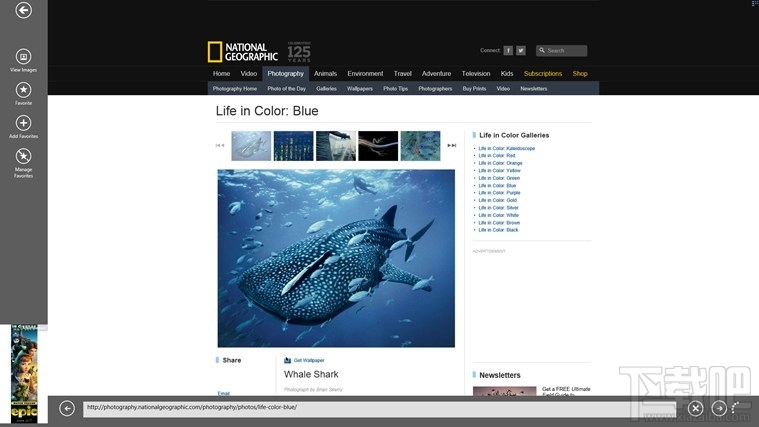
Task: Open Life in Color: Orange link
Action: (x=501, y=163)
